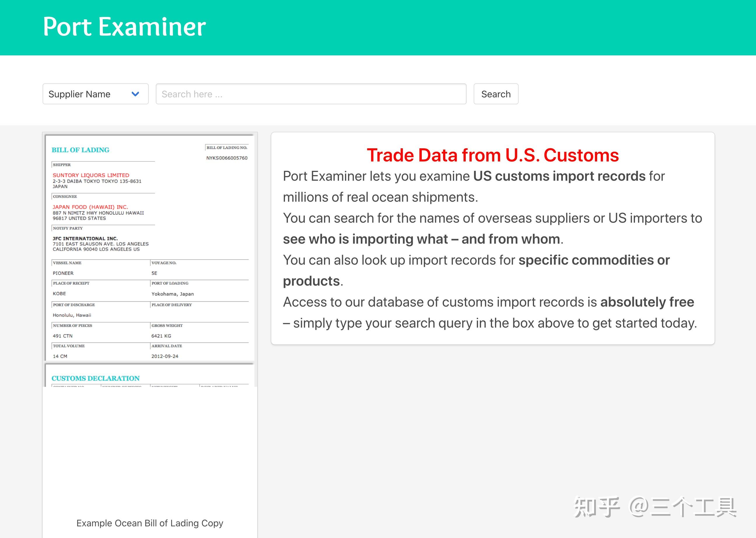The width and height of the screenshot is (756, 538).
Task: Click port of loading 'Yokohama, Japan'
Action: point(172,294)
